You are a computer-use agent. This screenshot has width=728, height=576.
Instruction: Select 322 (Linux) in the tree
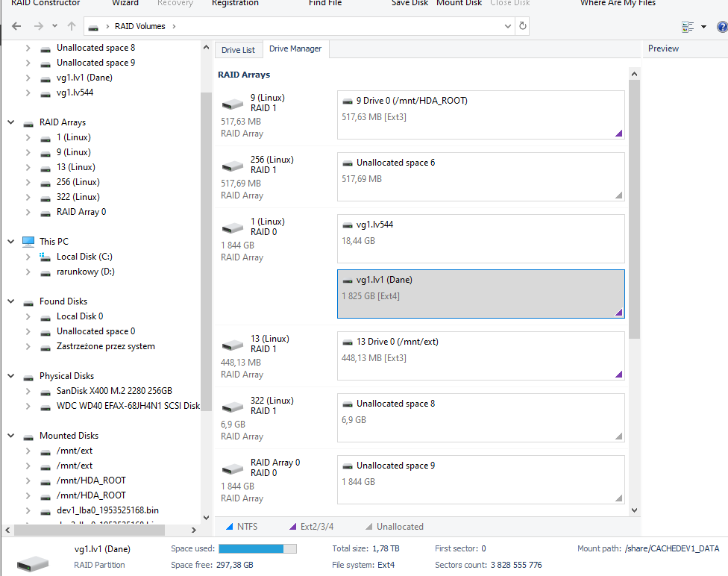click(78, 197)
